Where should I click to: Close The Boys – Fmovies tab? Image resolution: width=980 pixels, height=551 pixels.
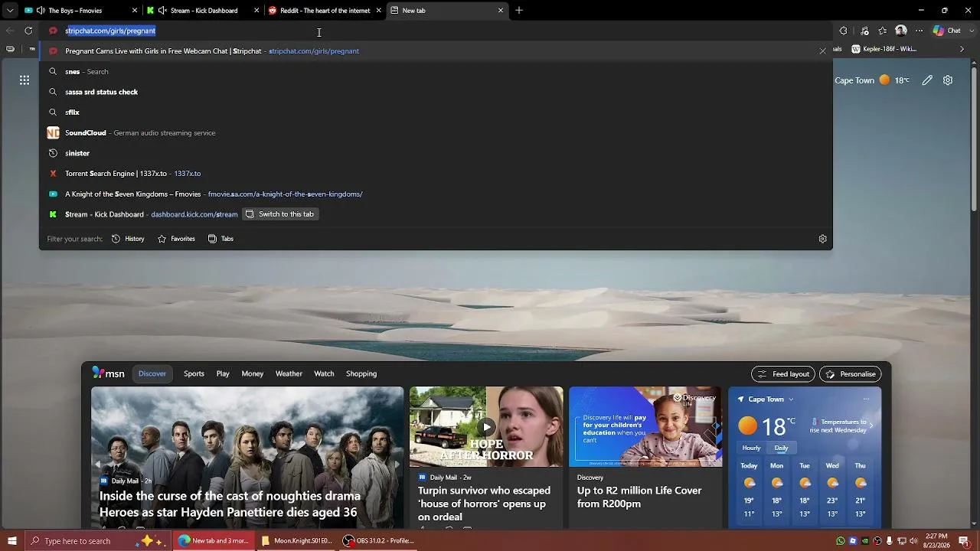pyautogui.click(x=135, y=11)
